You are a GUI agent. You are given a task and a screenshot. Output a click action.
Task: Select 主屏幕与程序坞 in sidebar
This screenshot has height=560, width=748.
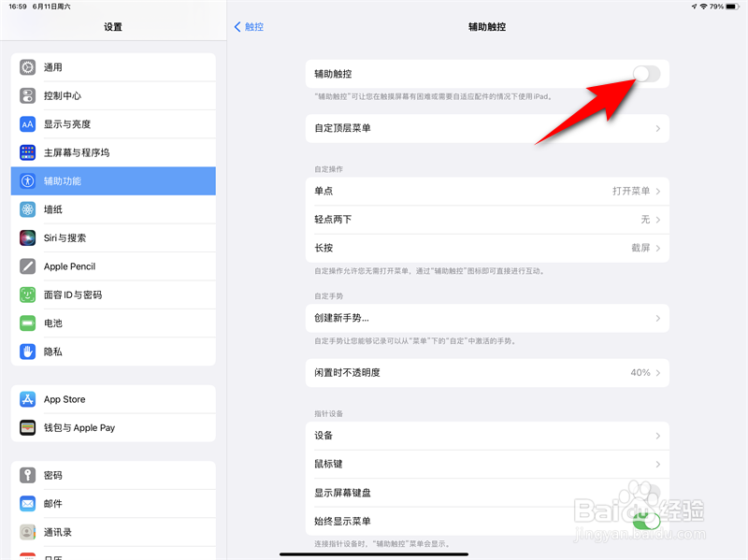pos(113,152)
